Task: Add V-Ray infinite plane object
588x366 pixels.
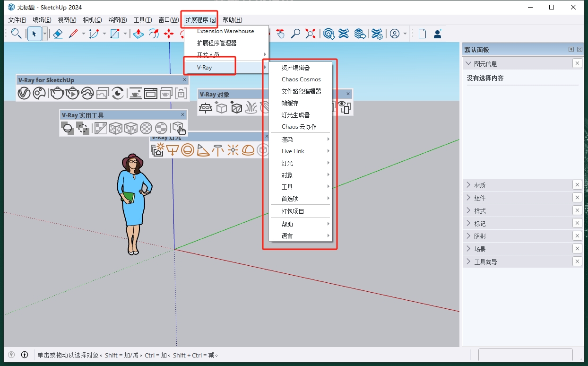Action: (206, 108)
